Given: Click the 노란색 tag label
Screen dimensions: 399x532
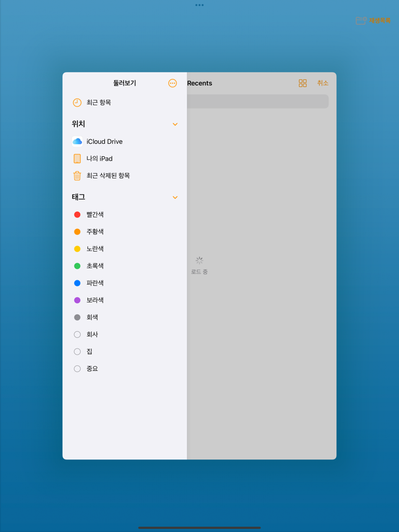Looking at the screenshot, I should click(x=95, y=249).
